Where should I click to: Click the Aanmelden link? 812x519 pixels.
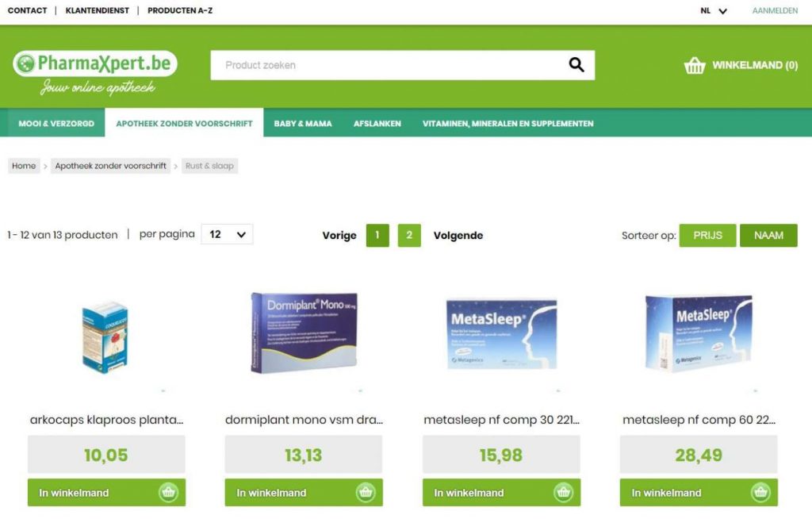(775, 10)
